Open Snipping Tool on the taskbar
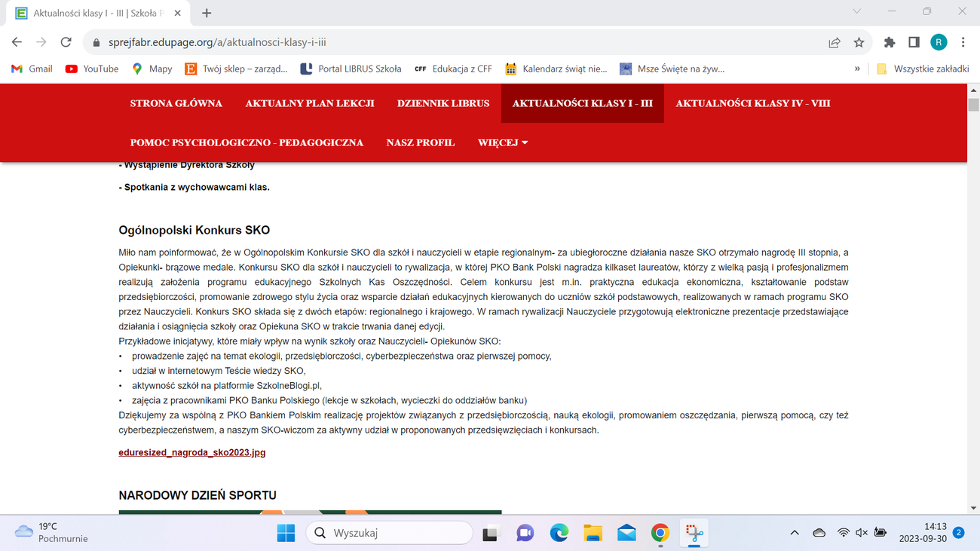Screen dimensions: 980x551 694,533
